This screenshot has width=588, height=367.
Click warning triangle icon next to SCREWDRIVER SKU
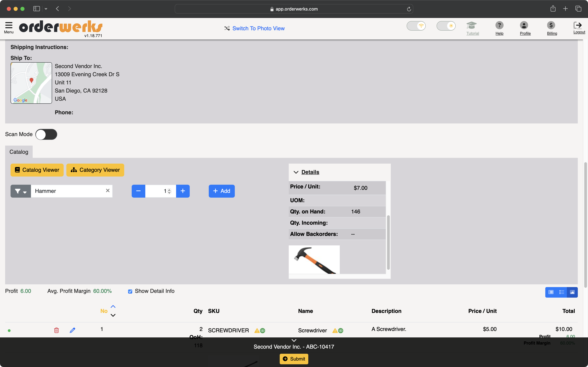pos(257,331)
